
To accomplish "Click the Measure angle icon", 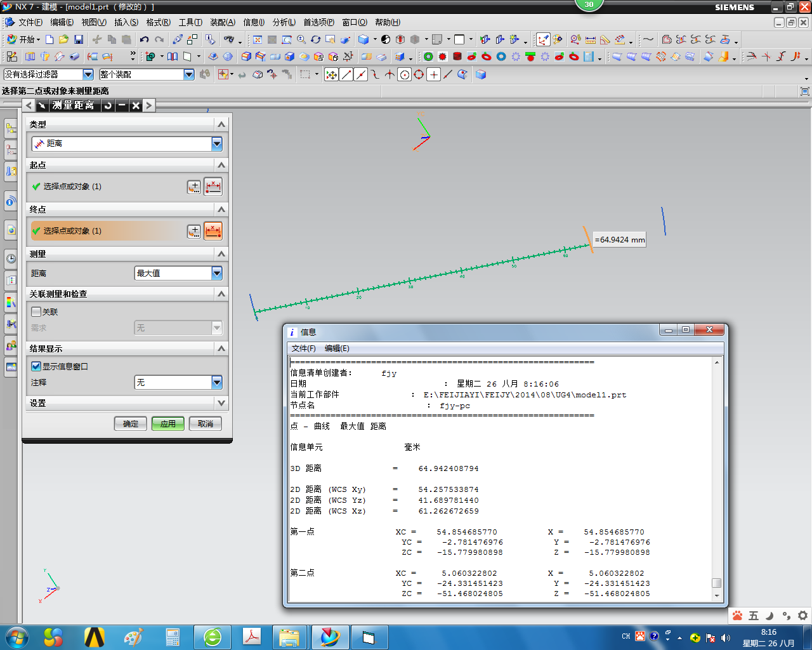I will (605, 39).
